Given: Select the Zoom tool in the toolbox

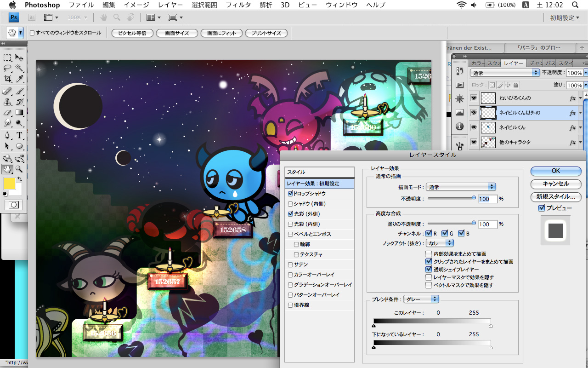Looking at the screenshot, I should (x=19, y=169).
